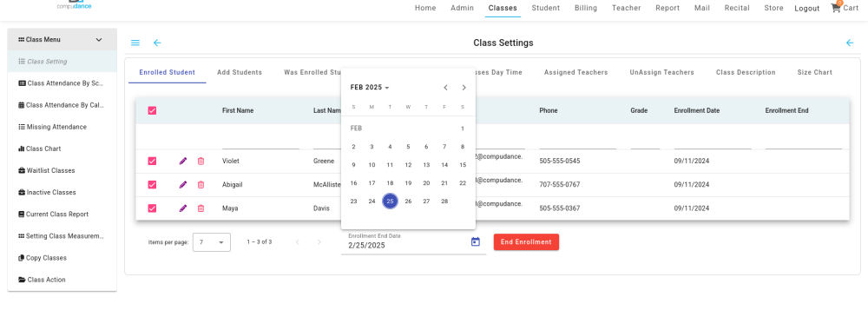Uncheck Maya Davis's row checkbox

(152, 208)
